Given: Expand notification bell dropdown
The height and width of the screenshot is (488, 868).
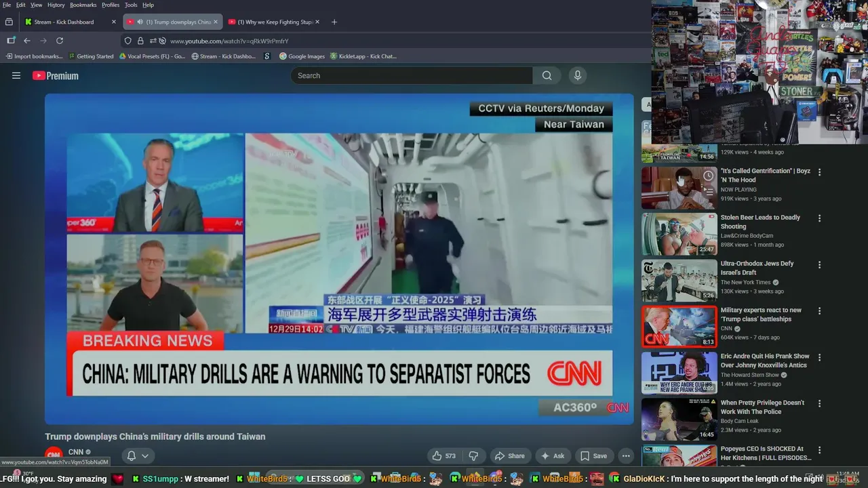Looking at the screenshot, I should tap(138, 456).
